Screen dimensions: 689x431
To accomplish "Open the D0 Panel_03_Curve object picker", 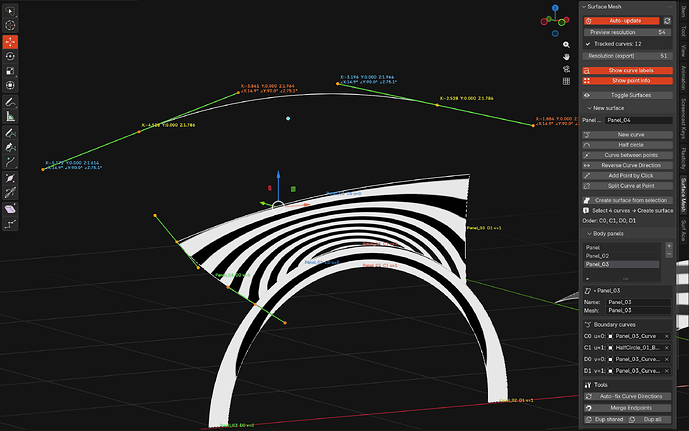I will 638,359.
